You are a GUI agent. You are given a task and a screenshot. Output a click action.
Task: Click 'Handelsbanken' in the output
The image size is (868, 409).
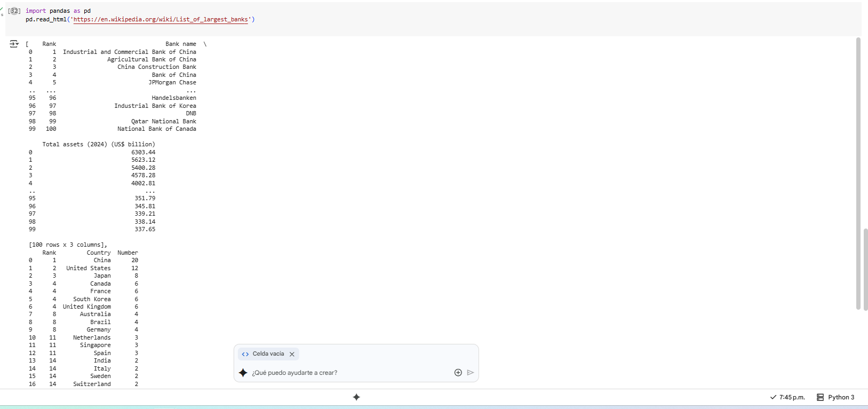174,98
